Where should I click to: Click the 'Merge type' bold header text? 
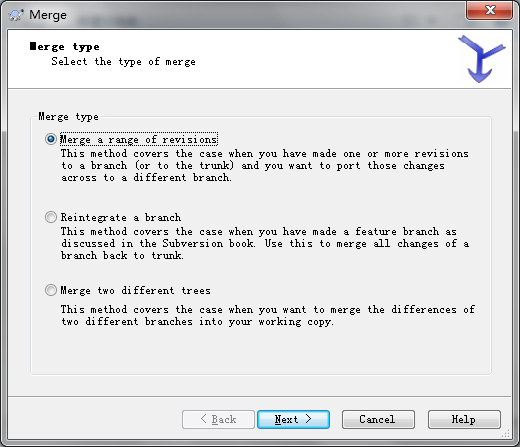point(65,47)
